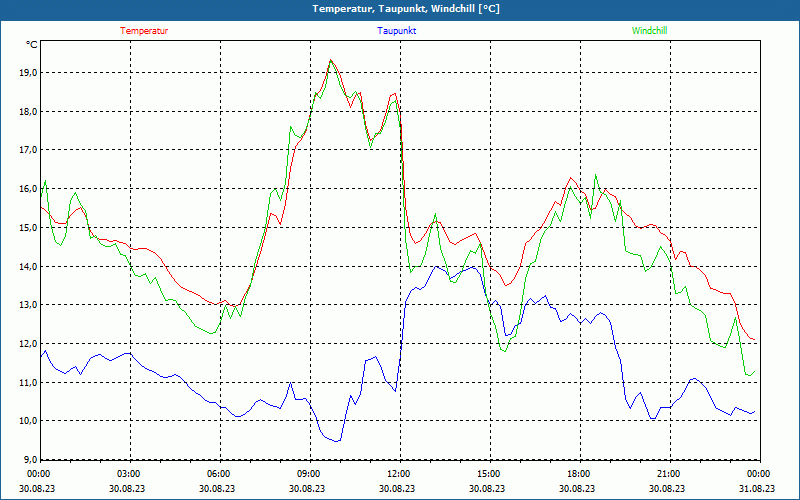Click the 14,0 y-axis label
Screen dimensions: 800x500
[x=29, y=266]
